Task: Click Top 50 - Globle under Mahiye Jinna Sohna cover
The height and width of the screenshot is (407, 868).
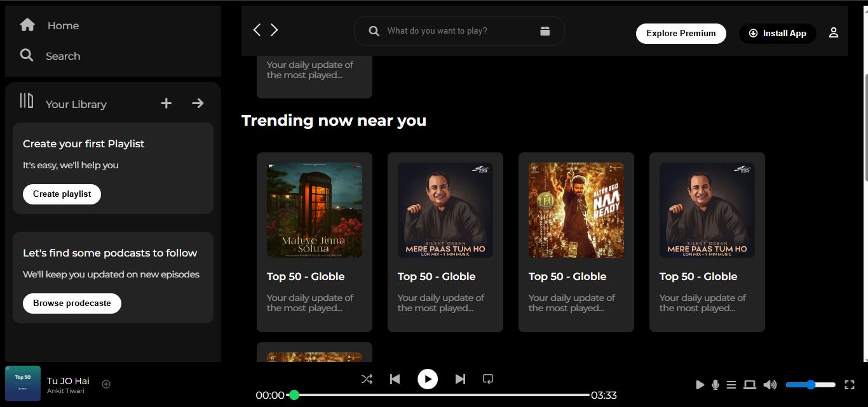Action: pyautogui.click(x=306, y=277)
